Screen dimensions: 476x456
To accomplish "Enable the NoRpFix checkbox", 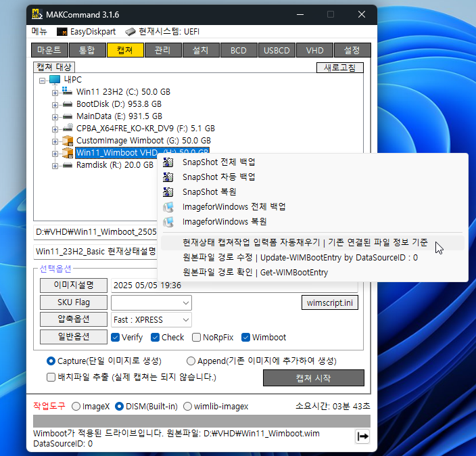I will [x=196, y=337].
